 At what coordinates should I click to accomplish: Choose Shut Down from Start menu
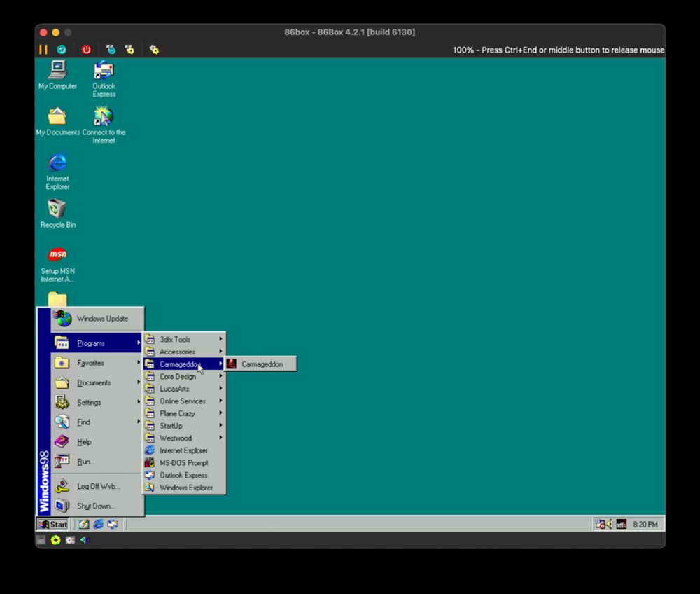[95, 506]
